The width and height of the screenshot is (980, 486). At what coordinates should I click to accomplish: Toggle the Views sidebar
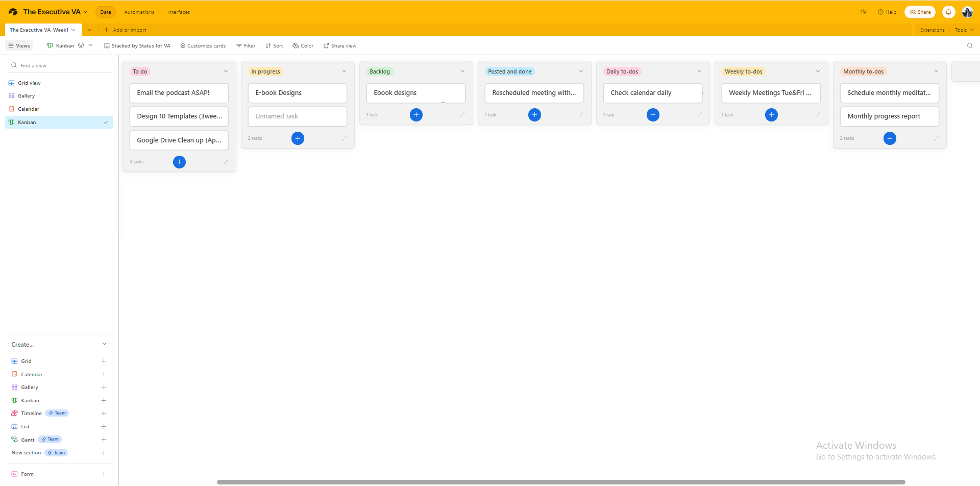19,45
